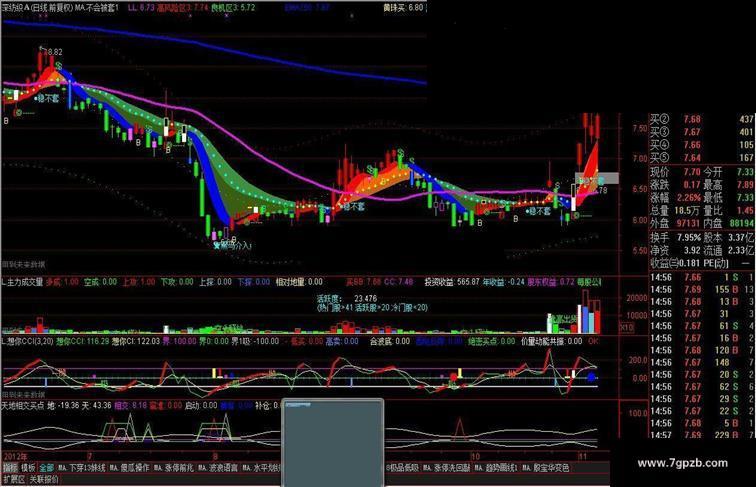Open the 涨停洗回眼 indicator tab
This screenshot has height=487, width=756.
tap(446, 468)
